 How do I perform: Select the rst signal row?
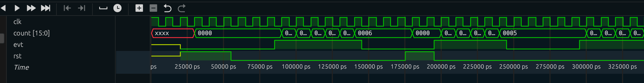point(18,56)
